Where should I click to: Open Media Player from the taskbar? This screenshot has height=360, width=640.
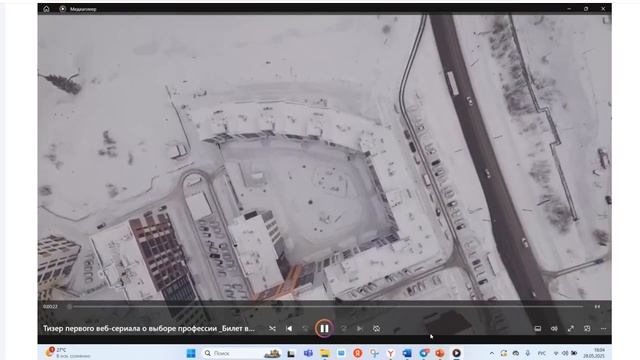point(456,353)
